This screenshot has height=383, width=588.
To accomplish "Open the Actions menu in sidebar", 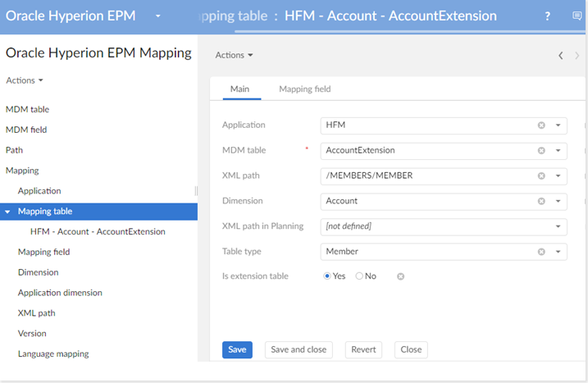I will click(x=25, y=80).
